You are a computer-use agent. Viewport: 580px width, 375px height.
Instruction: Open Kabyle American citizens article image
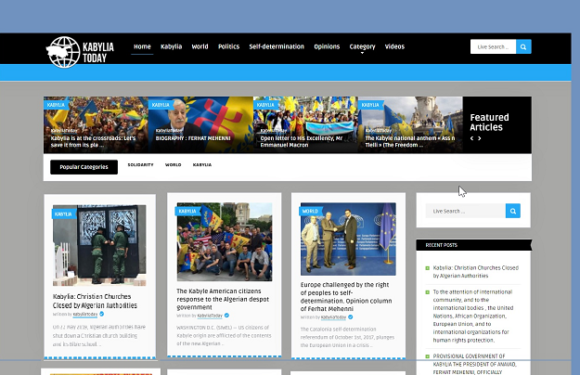click(225, 242)
